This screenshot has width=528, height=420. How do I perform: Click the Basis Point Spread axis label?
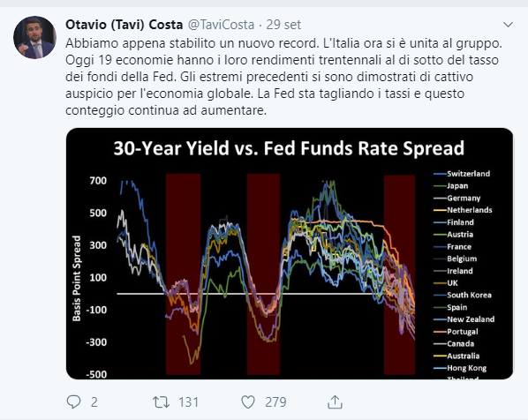(x=77, y=278)
